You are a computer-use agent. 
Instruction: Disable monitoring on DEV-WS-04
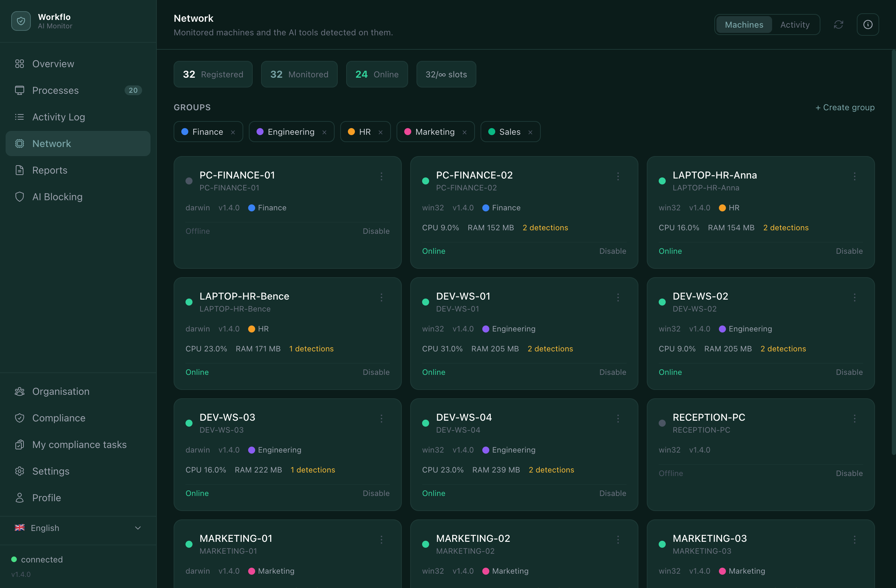612,493
